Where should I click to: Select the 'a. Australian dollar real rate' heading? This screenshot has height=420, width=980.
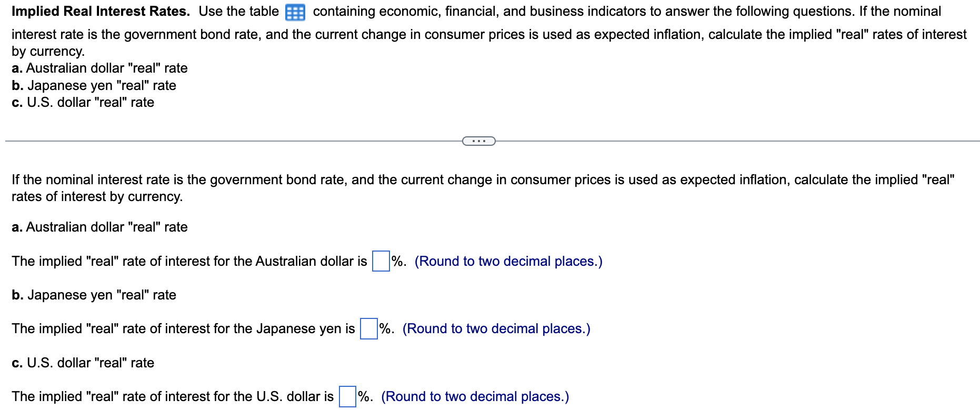pos(99,227)
